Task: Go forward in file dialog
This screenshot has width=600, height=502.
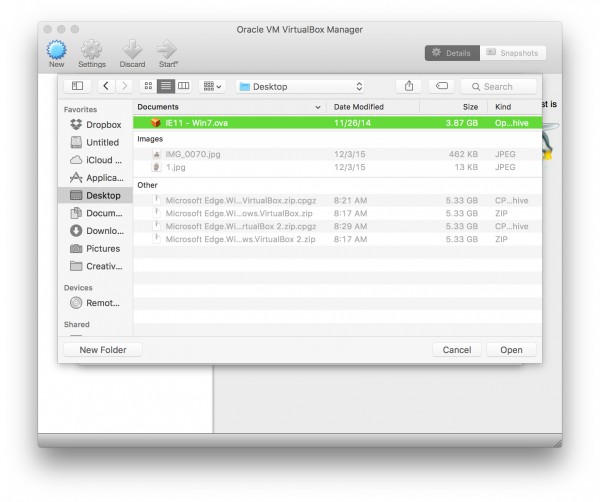Action: click(124, 86)
